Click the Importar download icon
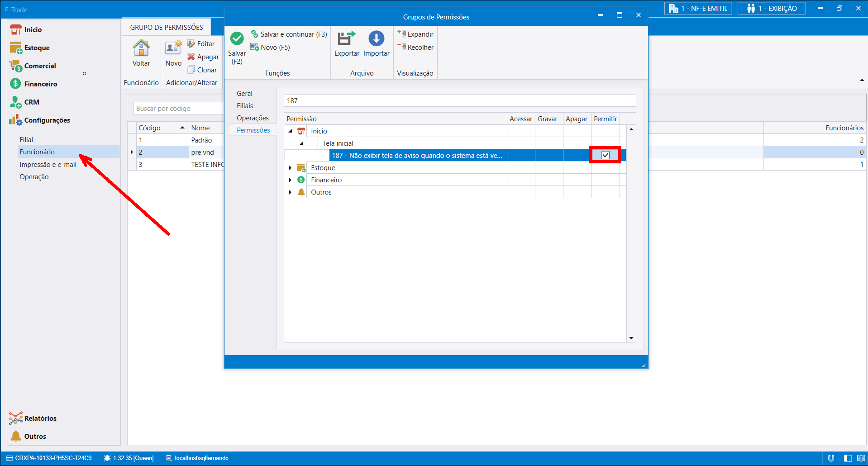The image size is (868, 466). point(376,39)
